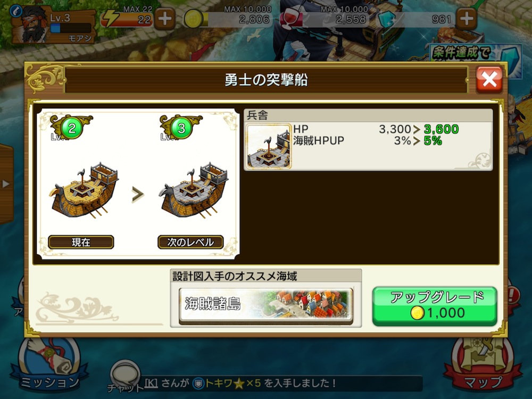Viewport: 532px width, 399px height.
Task: Tap the Lv.3 experience progress bar
Action: pyautogui.click(x=71, y=28)
